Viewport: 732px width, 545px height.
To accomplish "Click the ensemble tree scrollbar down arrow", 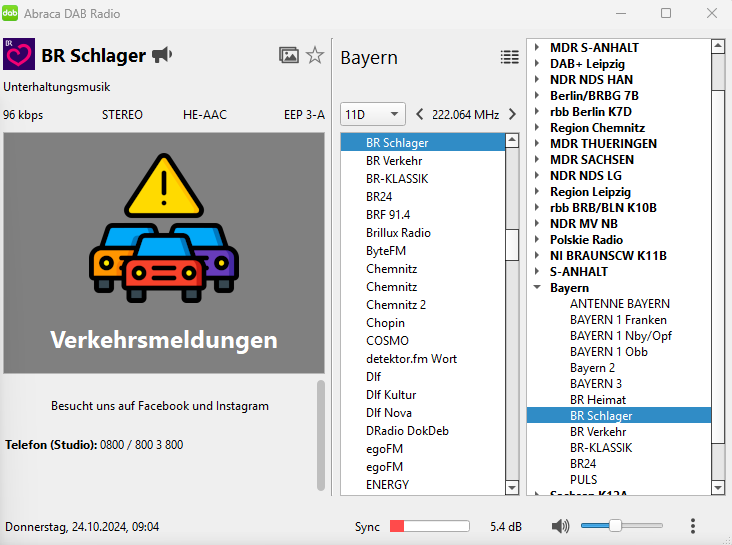I will (718, 487).
